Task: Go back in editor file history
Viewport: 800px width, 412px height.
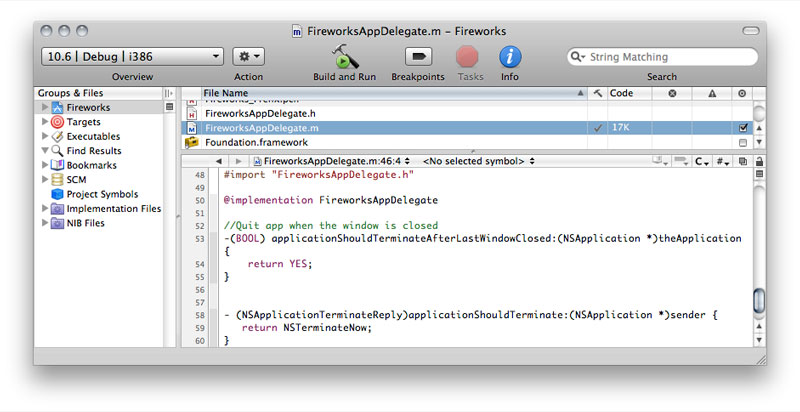Action: [x=218, y=160]
